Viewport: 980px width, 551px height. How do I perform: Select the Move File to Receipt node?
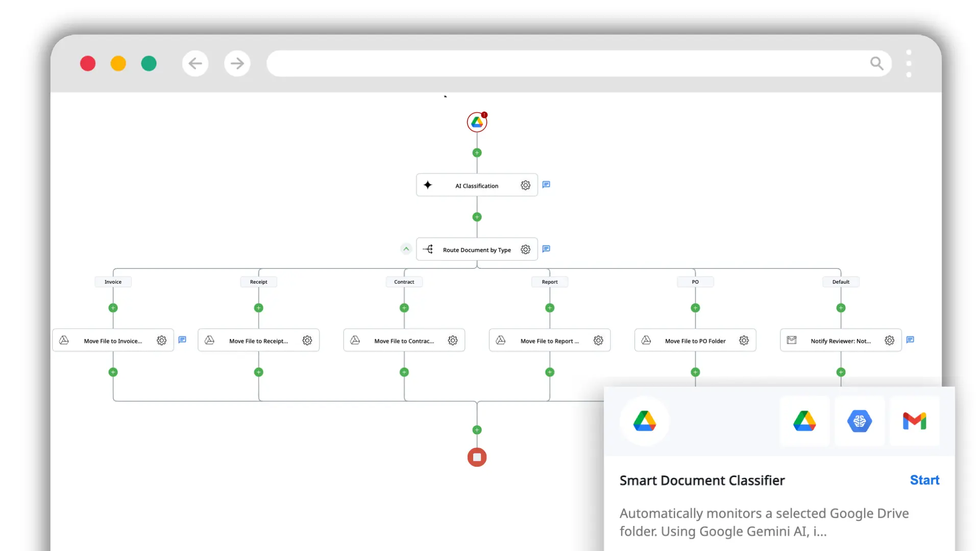pyautogui.click(x=258, y=340)
